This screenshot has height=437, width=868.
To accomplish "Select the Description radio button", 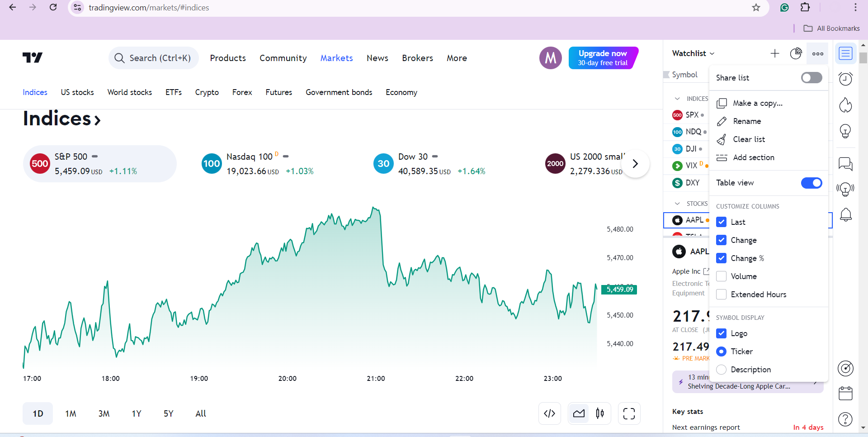I will (722, 370).
